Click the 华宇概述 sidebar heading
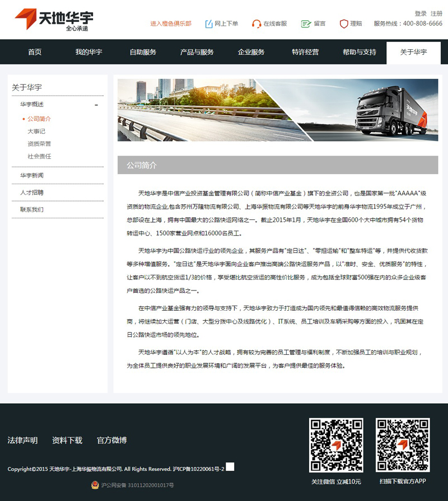This screenshot has width=448, height=501. coord(31,105)
